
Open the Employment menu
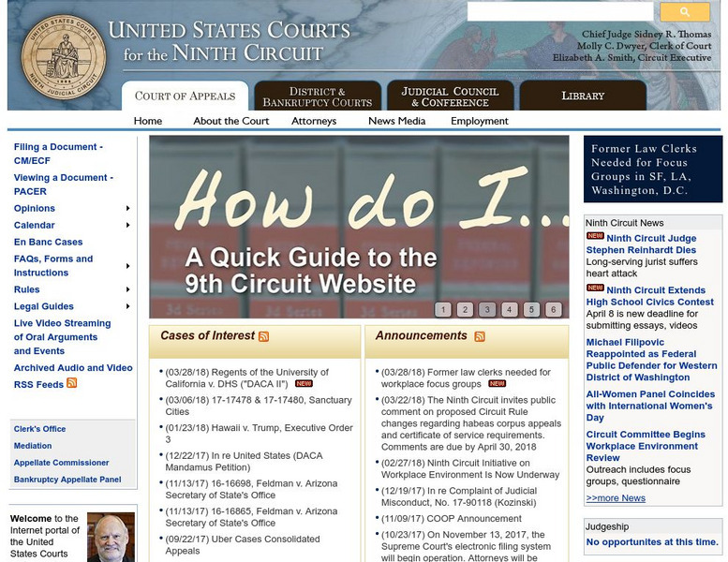click(480, 121)
